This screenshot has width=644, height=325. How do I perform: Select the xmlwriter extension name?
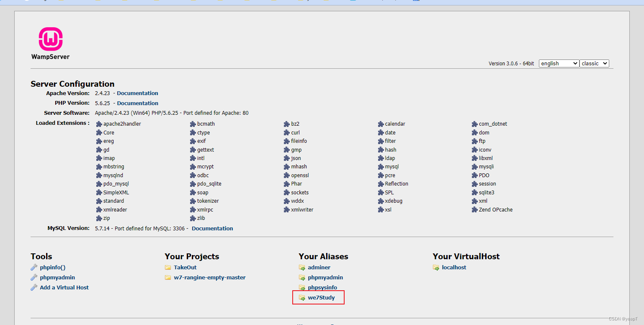coord(302,210)
